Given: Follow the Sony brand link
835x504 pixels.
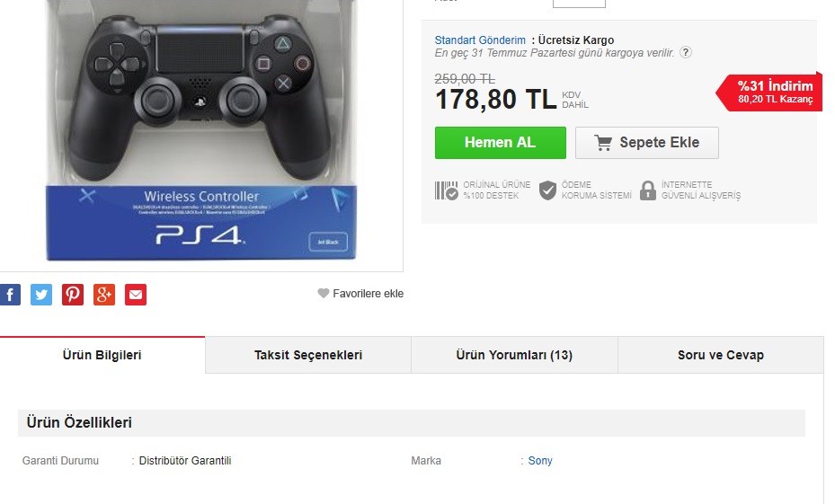Looking at the screenshot, I should click(540, 461).
